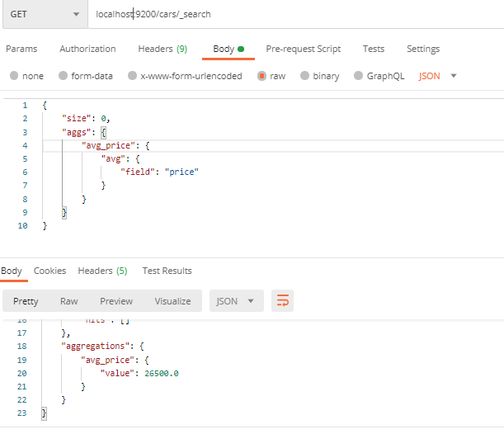Open the Settings tab
Screen dimensions: 504x434
click(x=423, y=49)
